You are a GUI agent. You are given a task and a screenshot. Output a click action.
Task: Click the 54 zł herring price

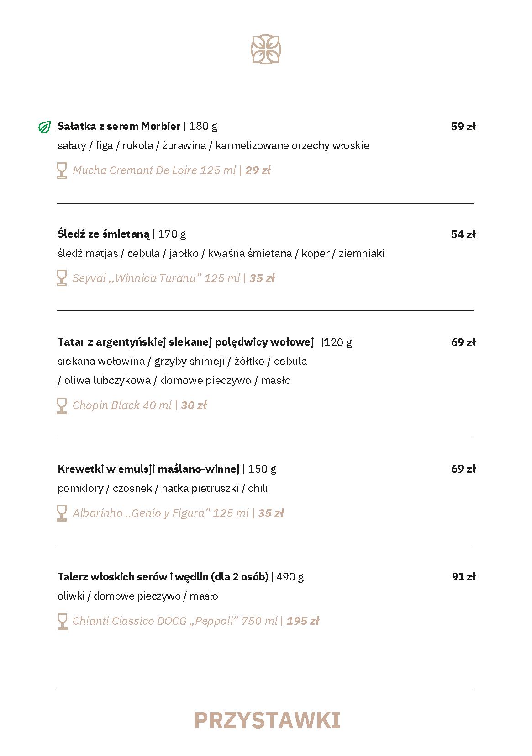[463, 234]
